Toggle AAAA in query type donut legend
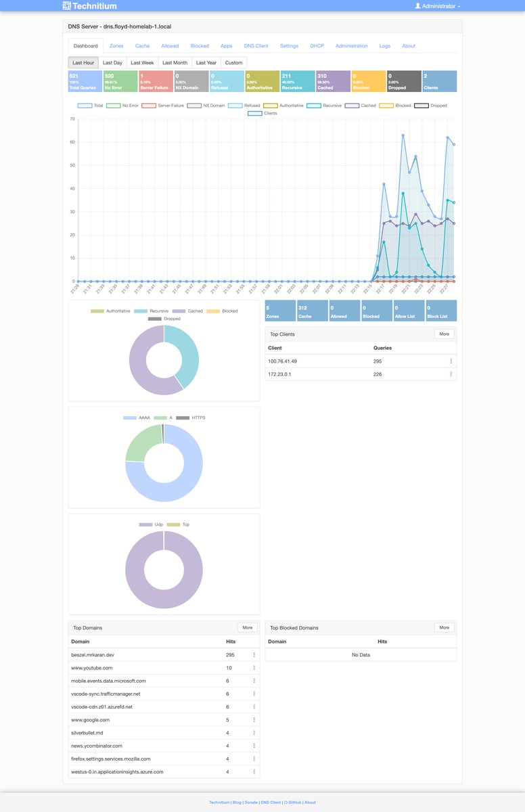Screen dimensions: 525x812 point(137,418)
